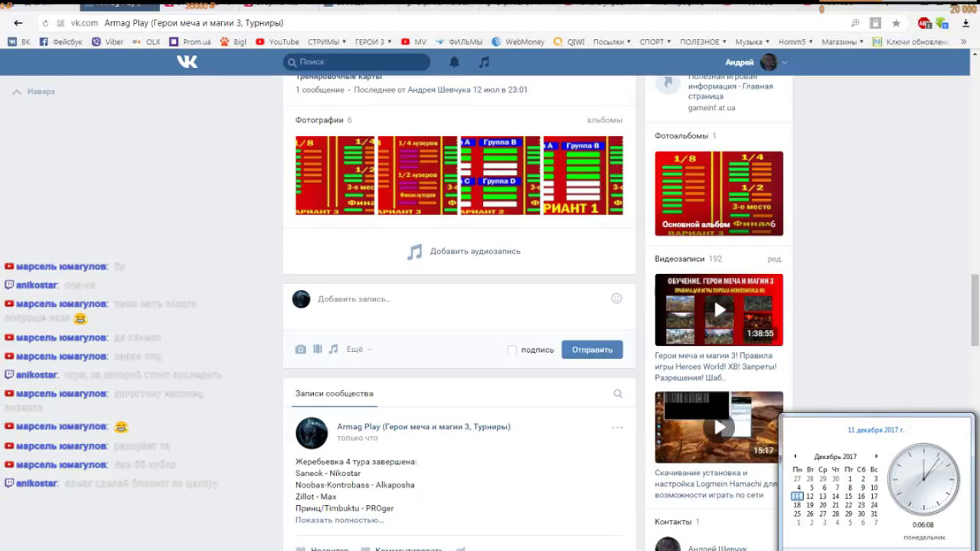Toggle the подпись checkbox

point(512,350)
